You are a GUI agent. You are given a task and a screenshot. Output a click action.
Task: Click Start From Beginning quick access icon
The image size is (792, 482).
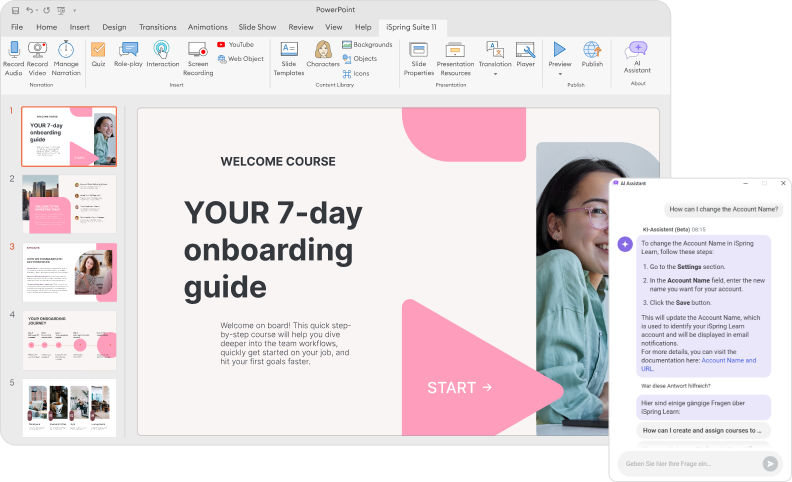click(61, 10)
